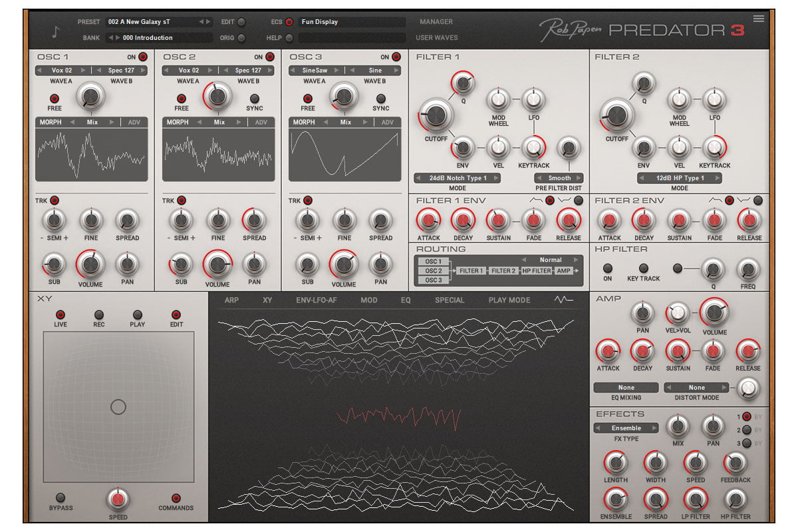Switch to the SPECIAL tab
This screenshot has height=532, width=798.
[x=450, y=300]
